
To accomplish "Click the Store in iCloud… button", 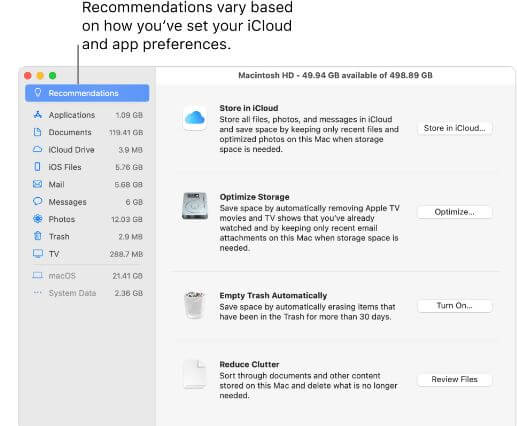I will pos(454,128).
